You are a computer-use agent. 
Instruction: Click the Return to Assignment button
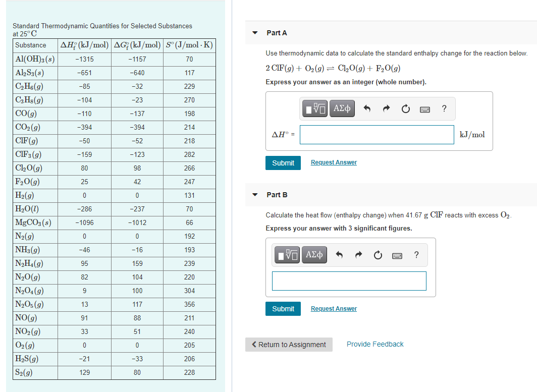[x=289, y=344]
